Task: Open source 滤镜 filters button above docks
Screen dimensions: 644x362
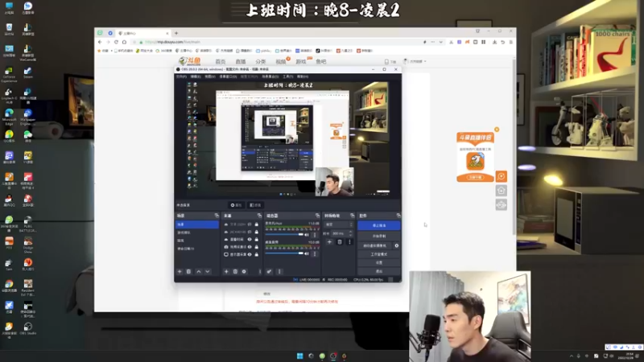Action: click(x=255, y=205)
